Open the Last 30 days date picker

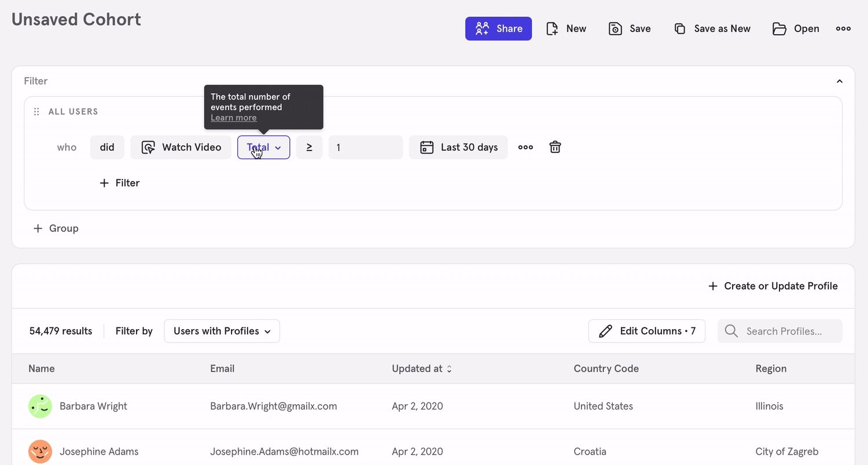tap(458, 147)
